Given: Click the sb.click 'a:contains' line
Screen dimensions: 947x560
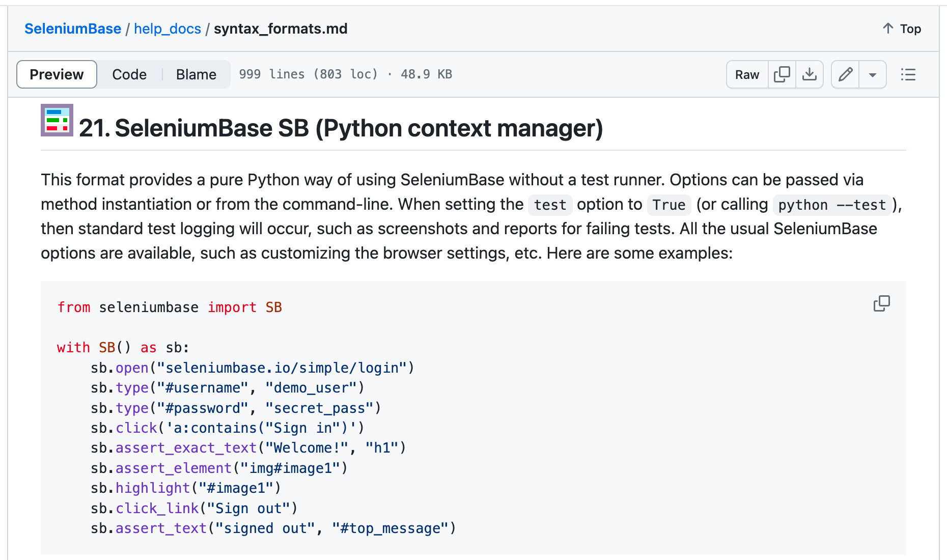Looking at the screenshot, I should (x=228, y=428).
